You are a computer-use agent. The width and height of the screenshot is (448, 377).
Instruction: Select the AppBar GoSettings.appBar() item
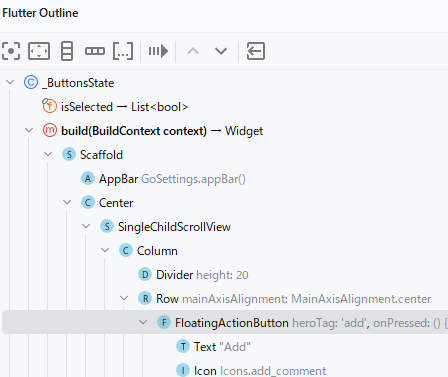tap(163, 179)
